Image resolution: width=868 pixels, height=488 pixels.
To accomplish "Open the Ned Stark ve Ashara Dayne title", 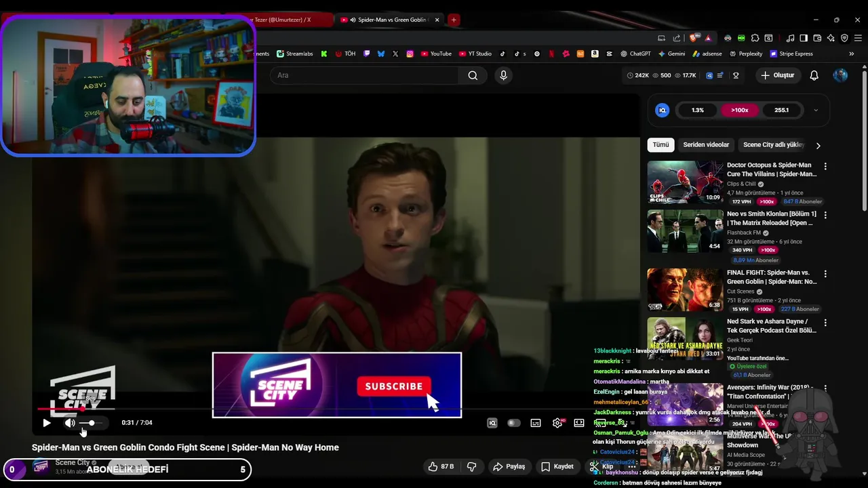I will click(x=772, y=326).
